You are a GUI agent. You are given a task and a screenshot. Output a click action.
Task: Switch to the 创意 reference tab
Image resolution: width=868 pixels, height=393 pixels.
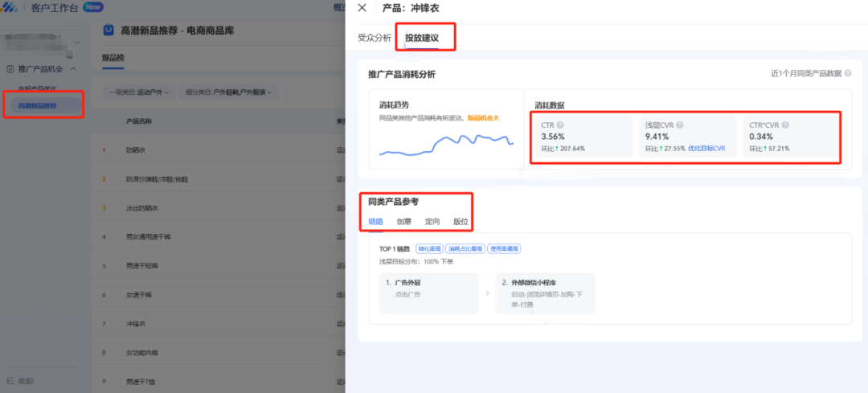[404, 221]
